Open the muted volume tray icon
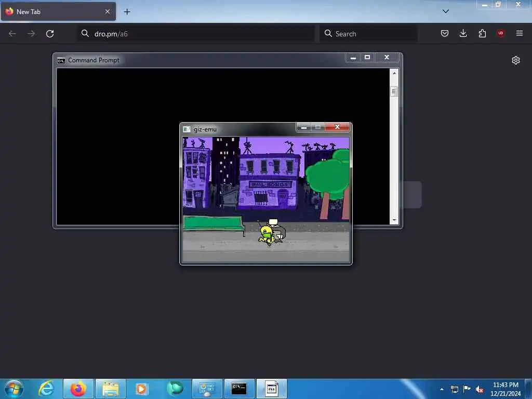The image size is (532, 399). click(x=480, y=389)
